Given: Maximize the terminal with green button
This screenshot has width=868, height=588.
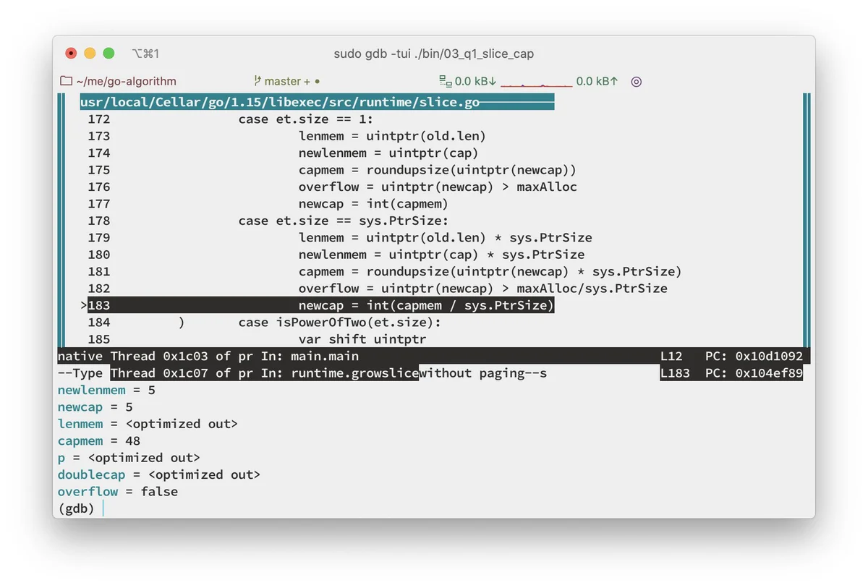Looking at the screenshot, I should [109, 53].
